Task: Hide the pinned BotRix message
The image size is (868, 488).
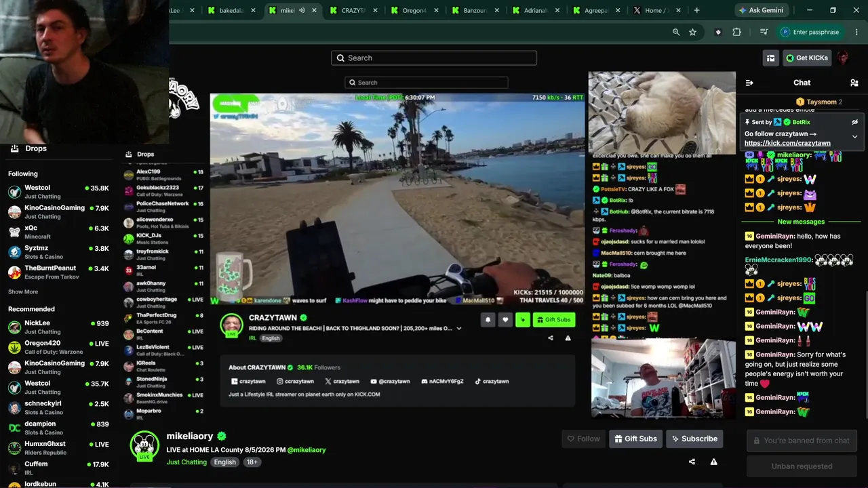Action: (x=854, y=122)
